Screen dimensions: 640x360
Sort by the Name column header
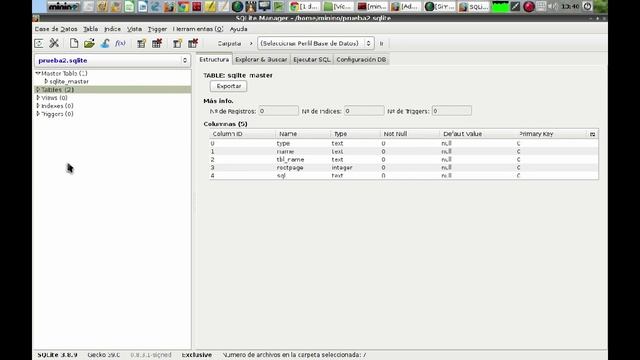[302, 134]
